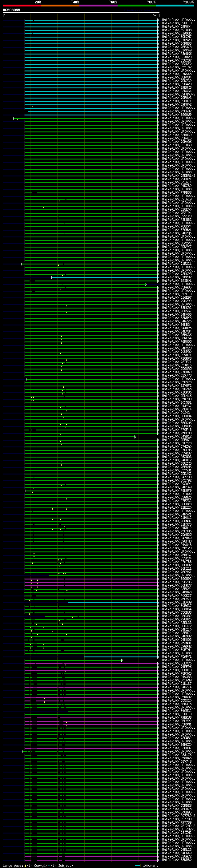Select hit UniRef100_Q5RDE6
This screenshot has height=868, width=197.
[177, 806]
